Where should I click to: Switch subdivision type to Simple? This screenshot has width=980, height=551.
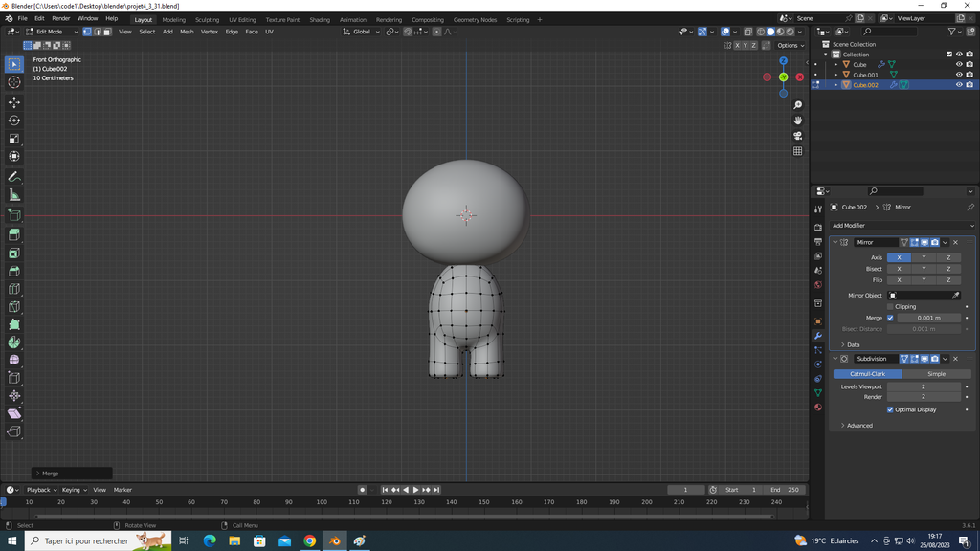click(x=936, y=374)
